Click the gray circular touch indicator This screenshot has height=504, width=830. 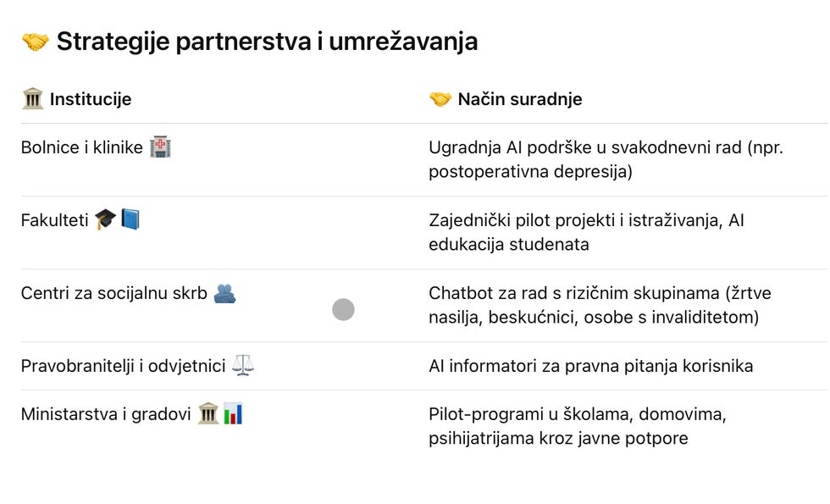(343, 309)
